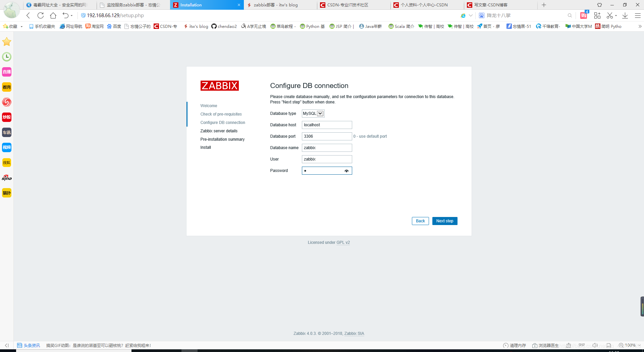Open the Zabbix SIA link

[x=354, y=334]
